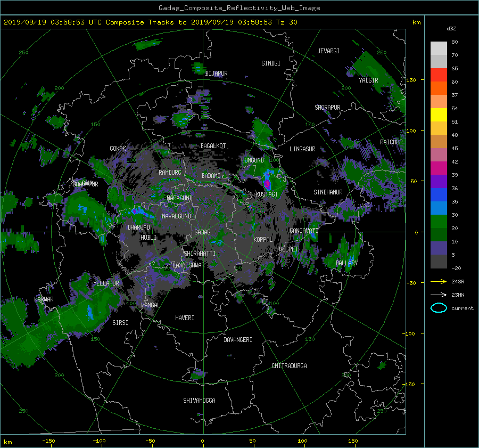The height and width of the screenshot is (448, 479).
Task: Click the NAVALGUND city label
Action: (176, 216)
